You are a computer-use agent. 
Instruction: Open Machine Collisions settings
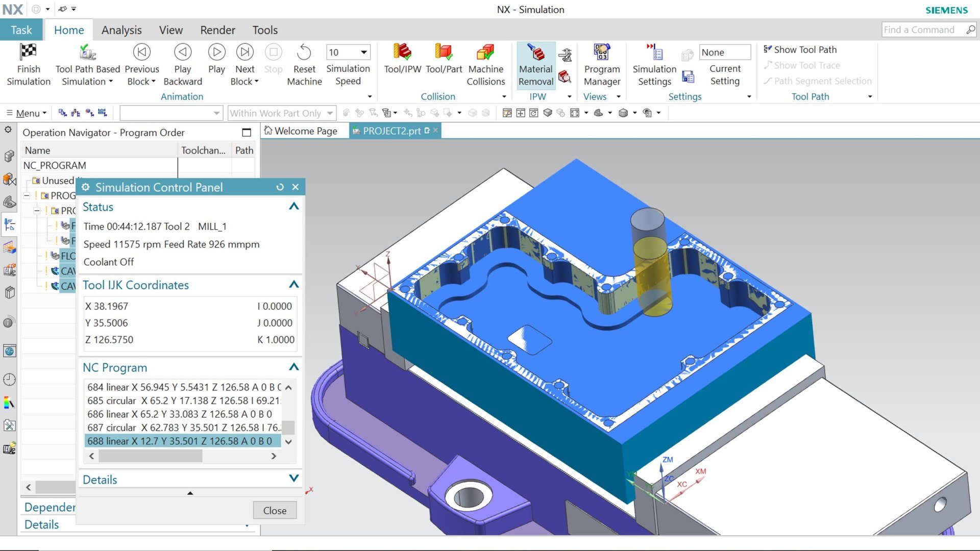[485, 52]
